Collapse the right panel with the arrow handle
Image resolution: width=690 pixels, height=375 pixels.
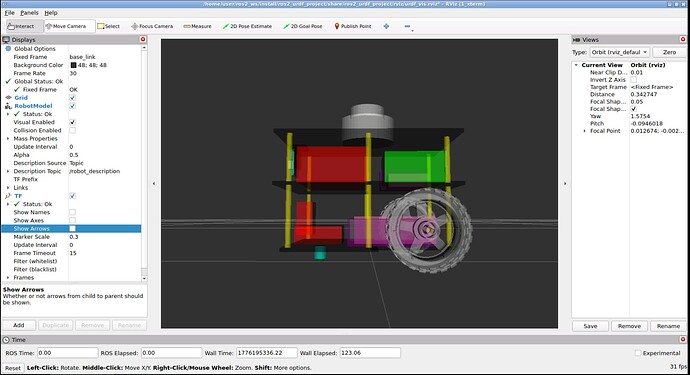click(565, 183)
